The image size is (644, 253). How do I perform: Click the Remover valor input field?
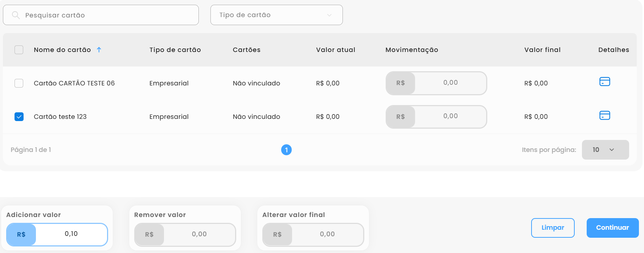tap(199, 234)
